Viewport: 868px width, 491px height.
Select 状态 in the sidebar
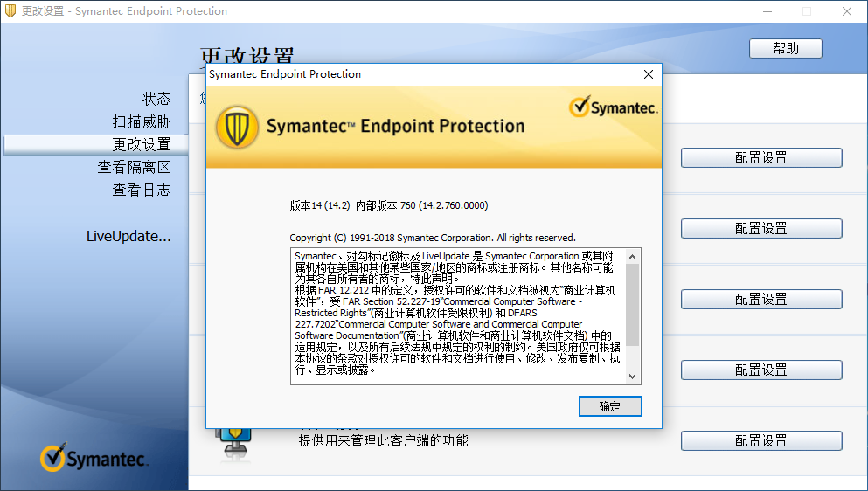156,99
